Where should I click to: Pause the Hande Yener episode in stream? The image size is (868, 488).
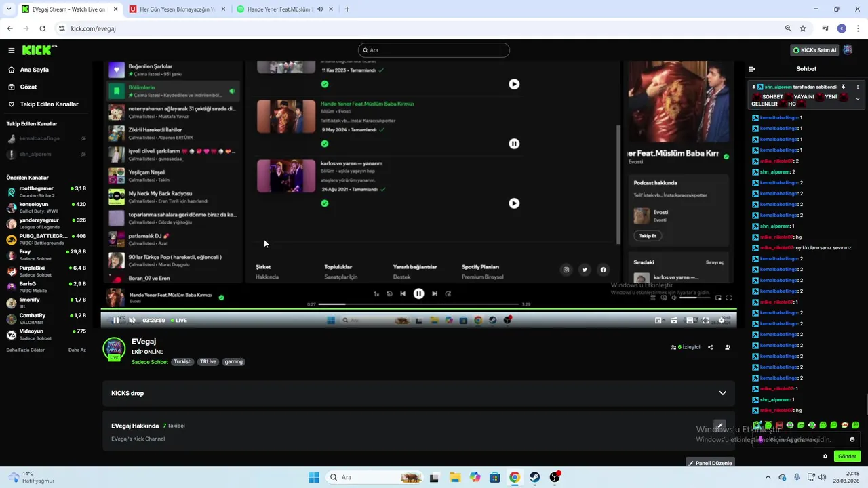(514, 144)
